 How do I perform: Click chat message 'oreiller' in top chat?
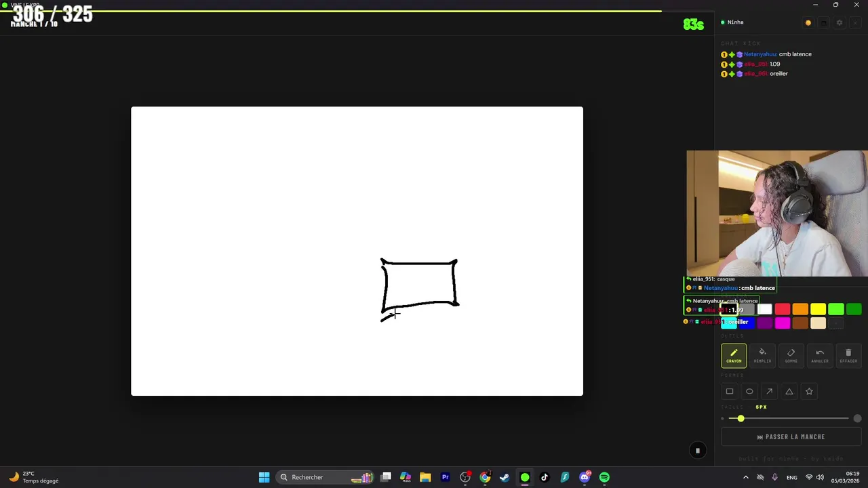point(778,73)
